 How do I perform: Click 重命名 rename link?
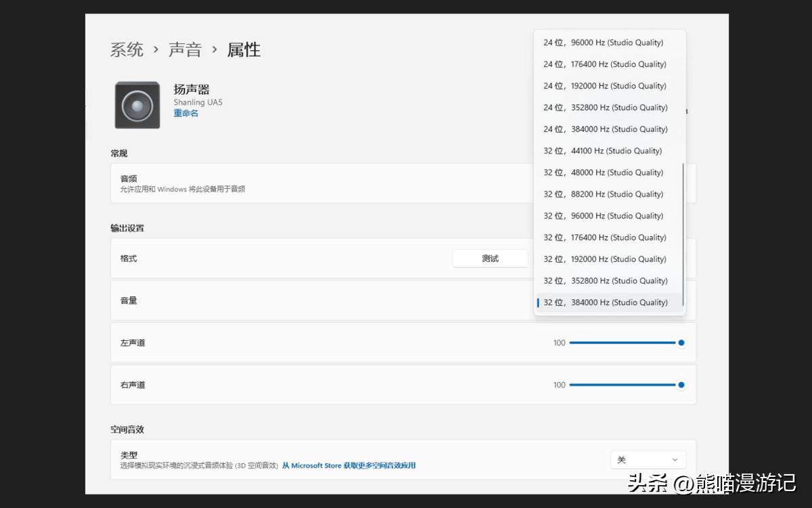tap(186, 114)
